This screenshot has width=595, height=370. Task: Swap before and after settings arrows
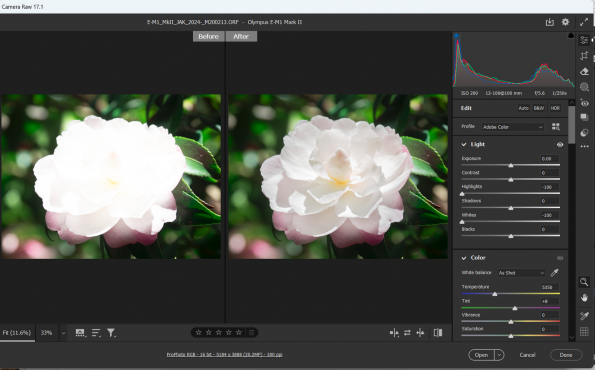coord(407,333)
